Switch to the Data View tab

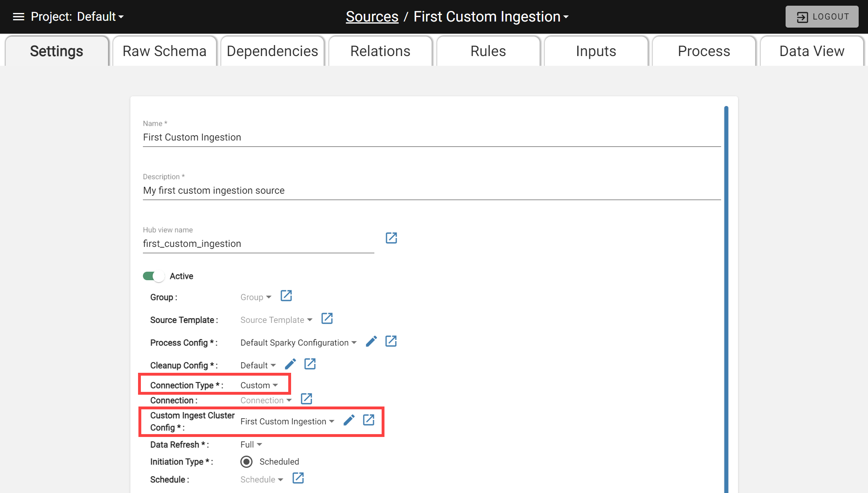point(812,51)
